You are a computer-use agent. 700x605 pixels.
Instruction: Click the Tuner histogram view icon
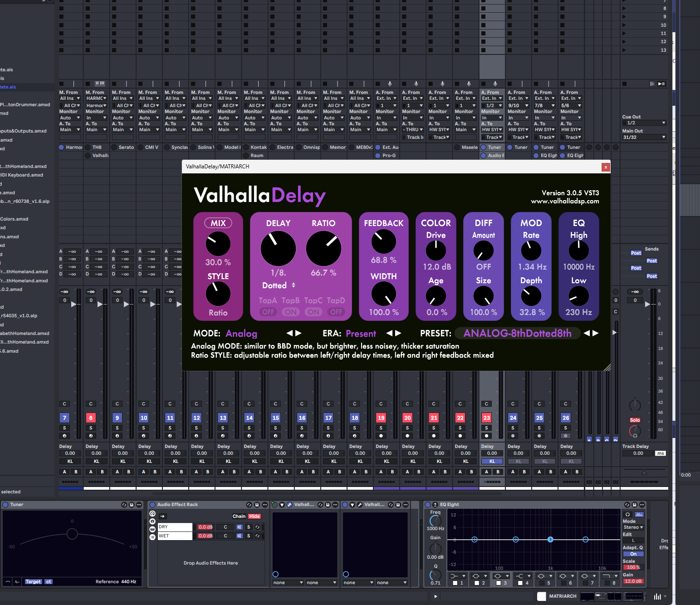17,582
